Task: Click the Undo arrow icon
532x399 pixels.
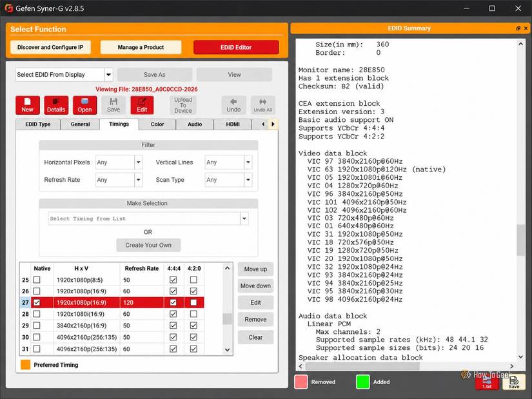Action: [x=233, y=105]
